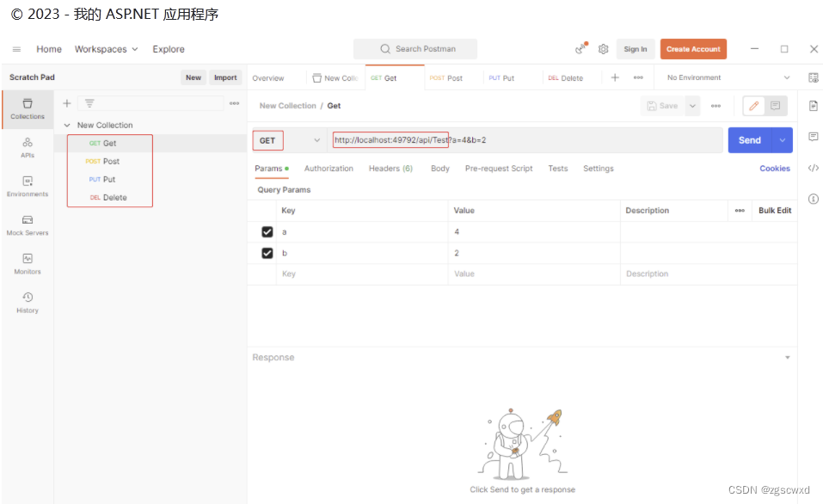The height and width of the screenshot is (504, 823).
Task: Open request options three-dot menu near Save
Action: point(716,106)
